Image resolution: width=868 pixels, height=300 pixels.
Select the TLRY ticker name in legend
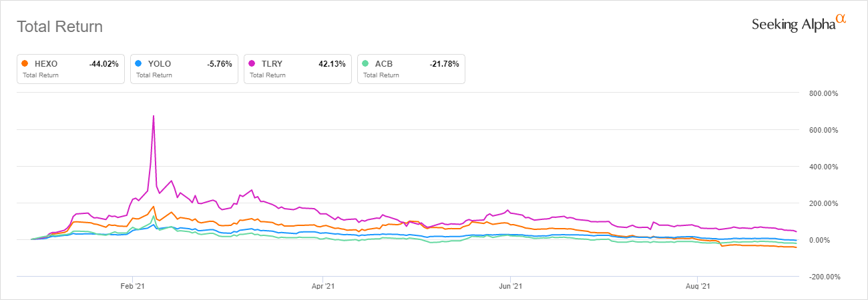click(x=271, y=64)
